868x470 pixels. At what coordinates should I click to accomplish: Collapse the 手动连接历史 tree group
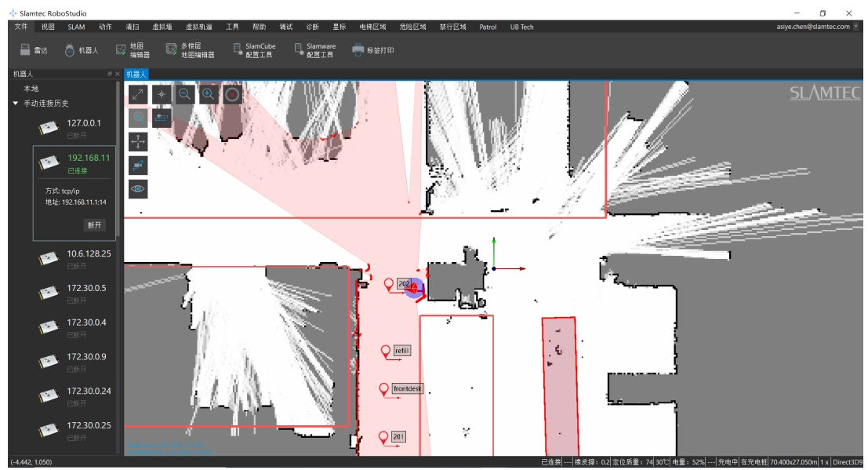[x=16, y=104]
